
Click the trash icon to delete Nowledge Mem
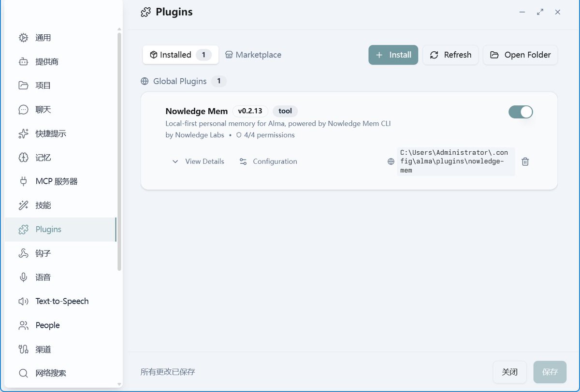point(525,161)
